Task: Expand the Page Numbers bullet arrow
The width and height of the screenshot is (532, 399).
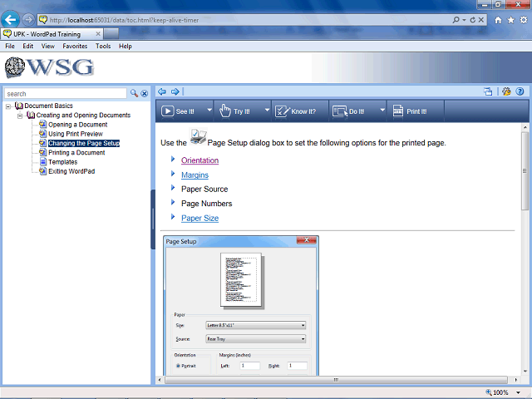Action: pos(173,202)
